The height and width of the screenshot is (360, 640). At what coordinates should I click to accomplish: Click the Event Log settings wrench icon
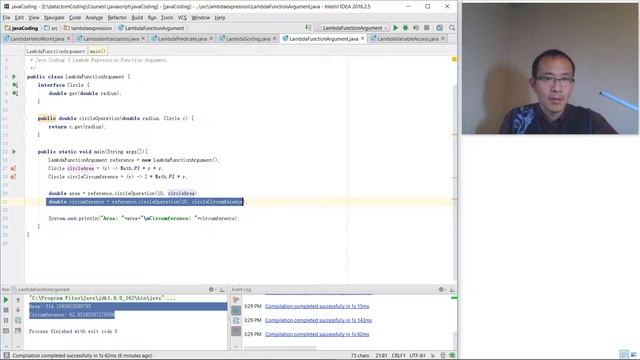point(236,300)
